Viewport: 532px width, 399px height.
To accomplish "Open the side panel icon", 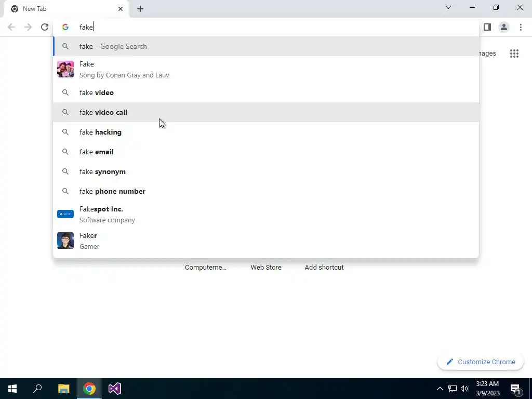I will pyautogui.click(x=487, y=27).
